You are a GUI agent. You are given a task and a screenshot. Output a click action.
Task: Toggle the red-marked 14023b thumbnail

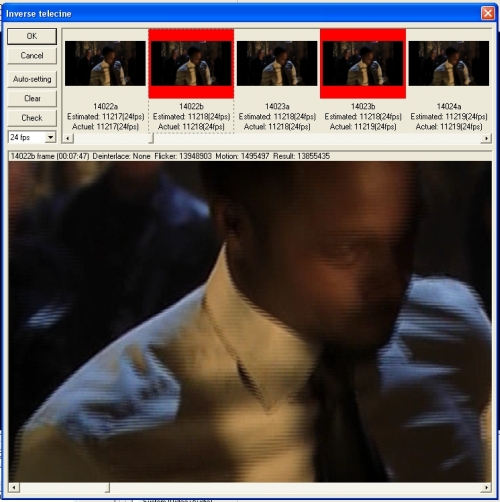(363, 63)
